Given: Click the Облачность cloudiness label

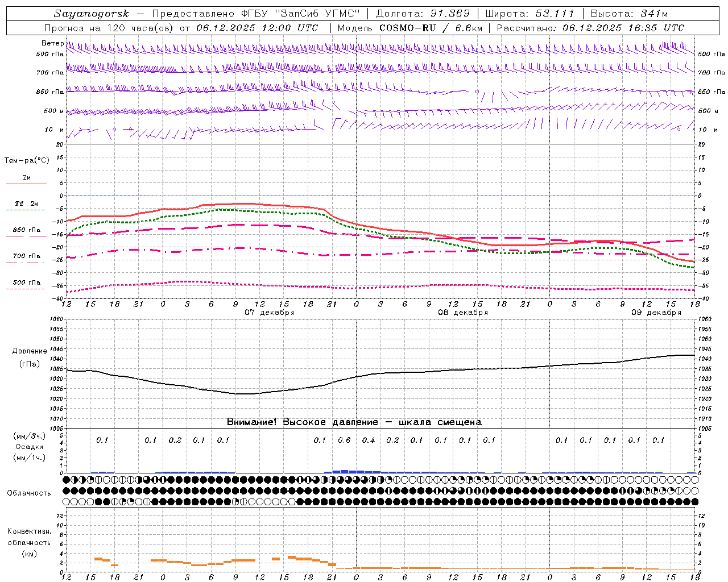Looking at the screenshot, I should click(29, 493).
